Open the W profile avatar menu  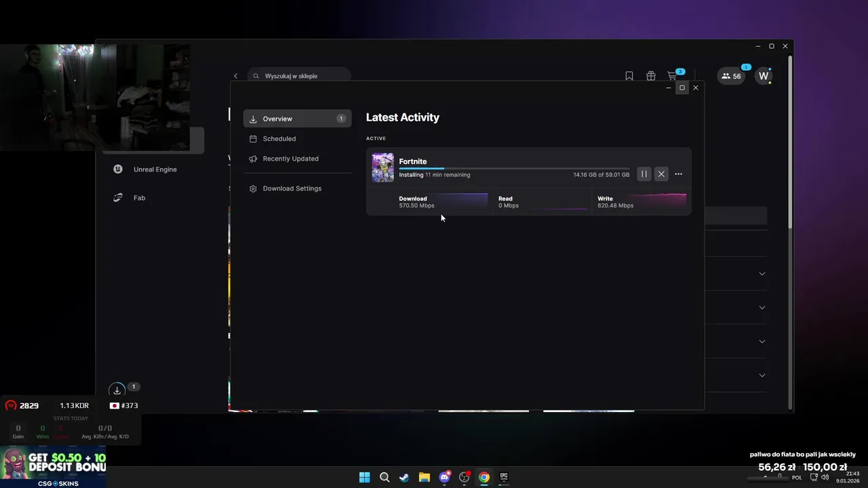tap(764, 76)
